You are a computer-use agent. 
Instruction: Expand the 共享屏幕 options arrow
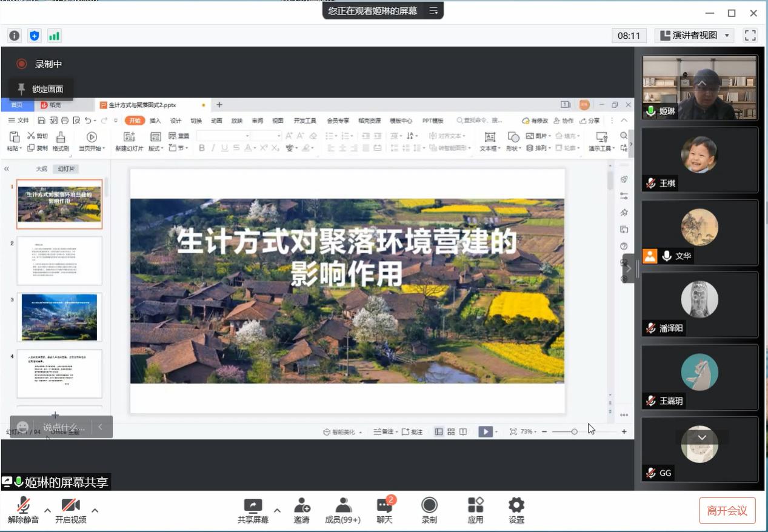coord(277,510)
